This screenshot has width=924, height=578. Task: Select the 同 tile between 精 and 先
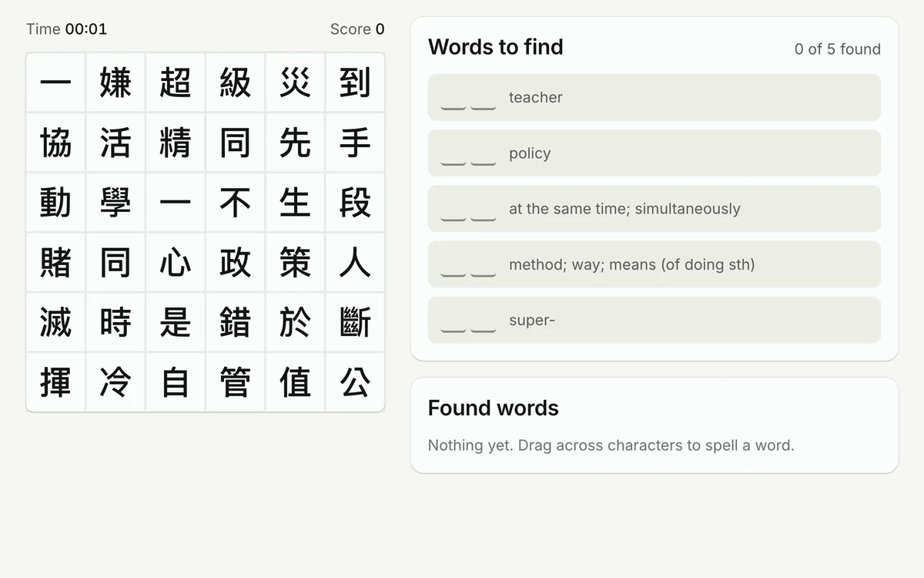tap(236, 143)
